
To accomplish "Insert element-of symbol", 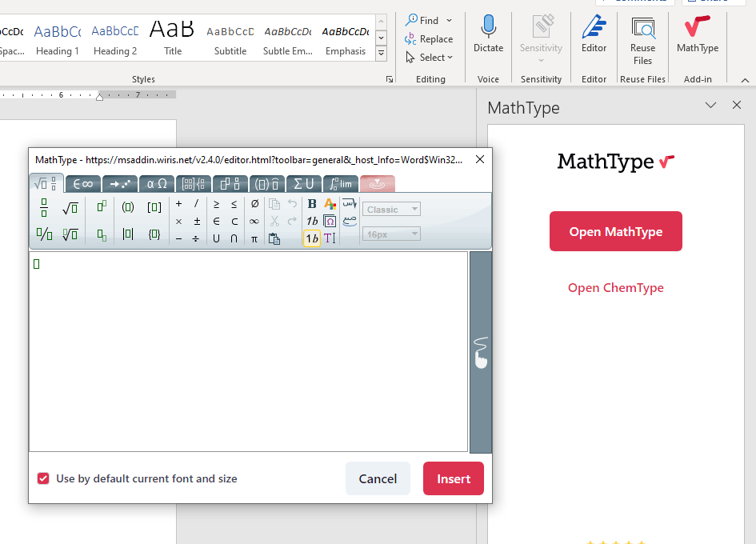I will [x=217, y=222].
